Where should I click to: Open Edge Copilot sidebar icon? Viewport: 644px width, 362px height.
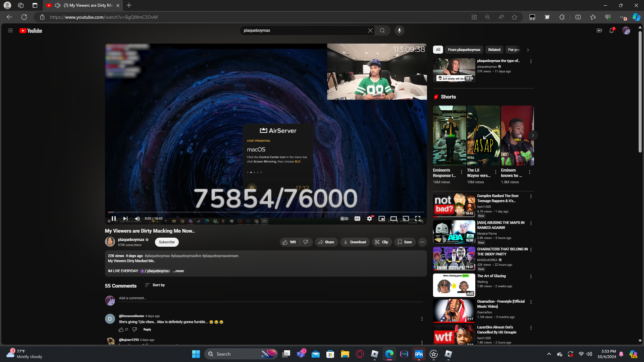(636, 17)
